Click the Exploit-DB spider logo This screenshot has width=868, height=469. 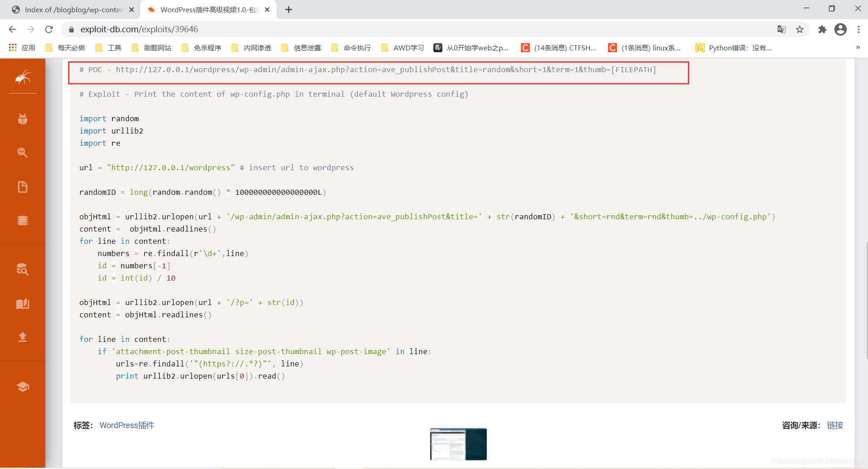pyautogui.click(x=23, y=78)
